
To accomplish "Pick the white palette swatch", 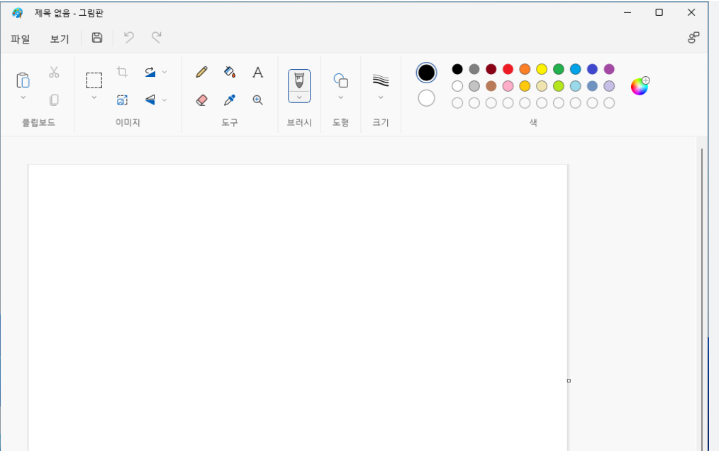I will click(x=457, y=86).
